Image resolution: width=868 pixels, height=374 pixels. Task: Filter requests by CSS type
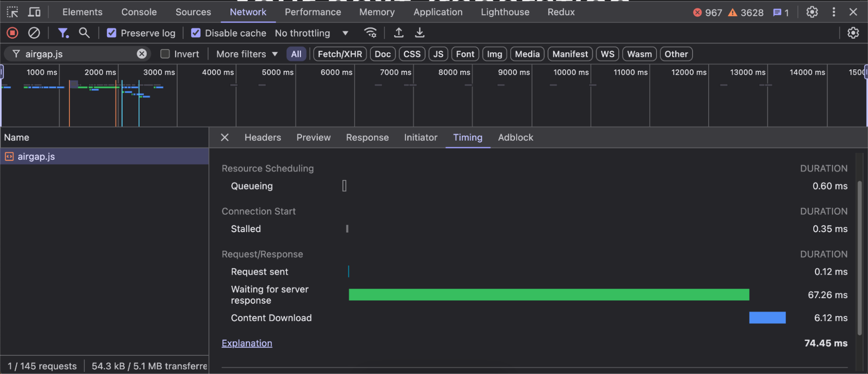point(412,54)
